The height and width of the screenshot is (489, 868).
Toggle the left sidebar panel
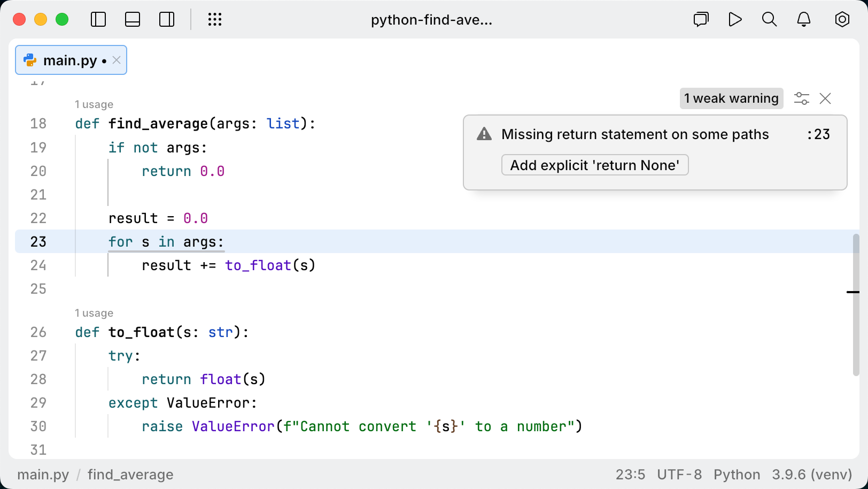pos(98,20)
